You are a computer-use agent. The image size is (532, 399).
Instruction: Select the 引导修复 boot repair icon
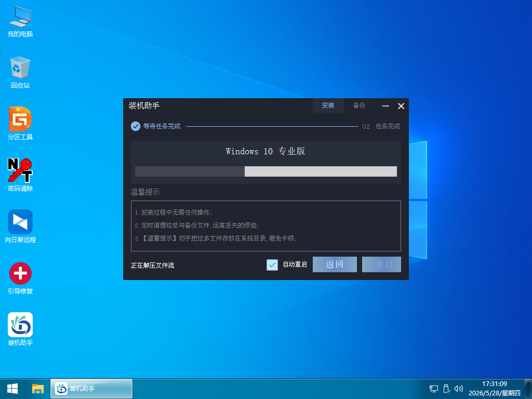20,278
